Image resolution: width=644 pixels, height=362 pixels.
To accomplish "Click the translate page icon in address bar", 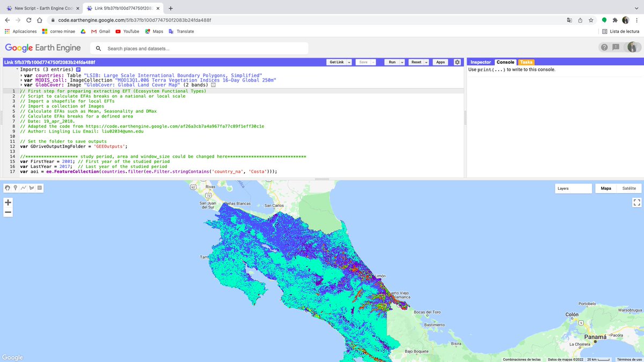I will tap(569, 20).
